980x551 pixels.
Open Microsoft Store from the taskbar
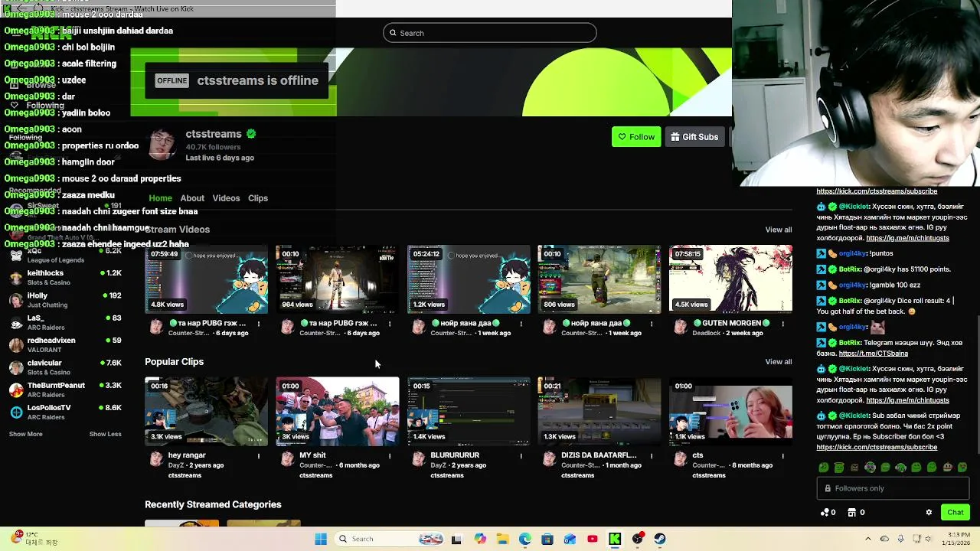[x=547, y=539]
